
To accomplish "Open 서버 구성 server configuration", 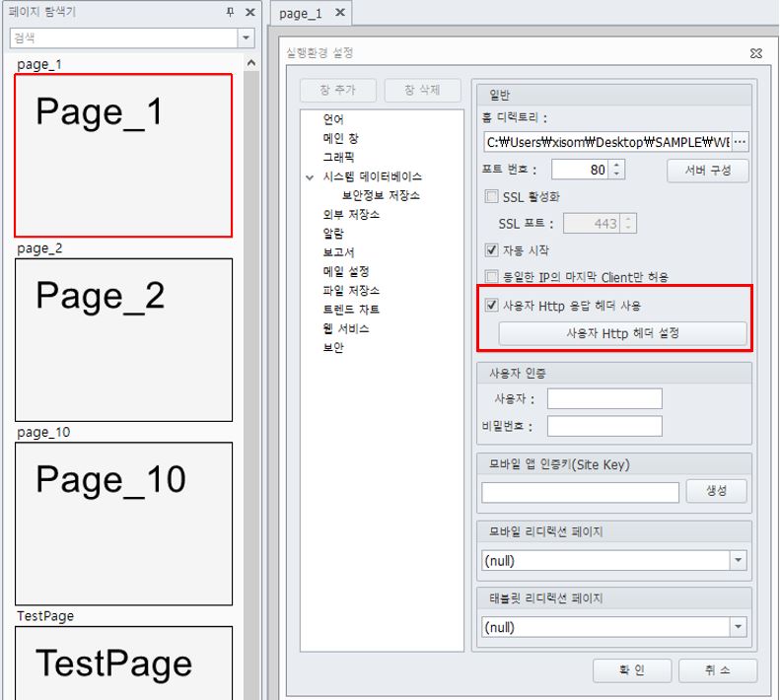I will click(708, 171).
